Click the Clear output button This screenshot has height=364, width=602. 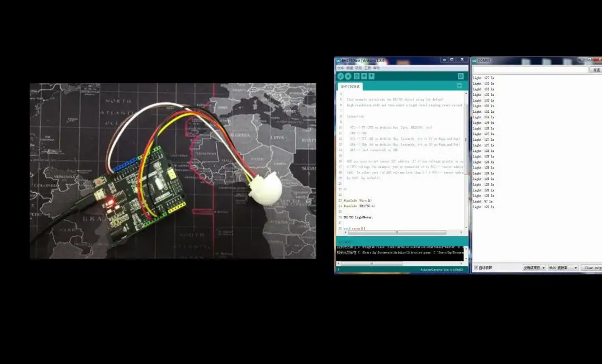592,268
